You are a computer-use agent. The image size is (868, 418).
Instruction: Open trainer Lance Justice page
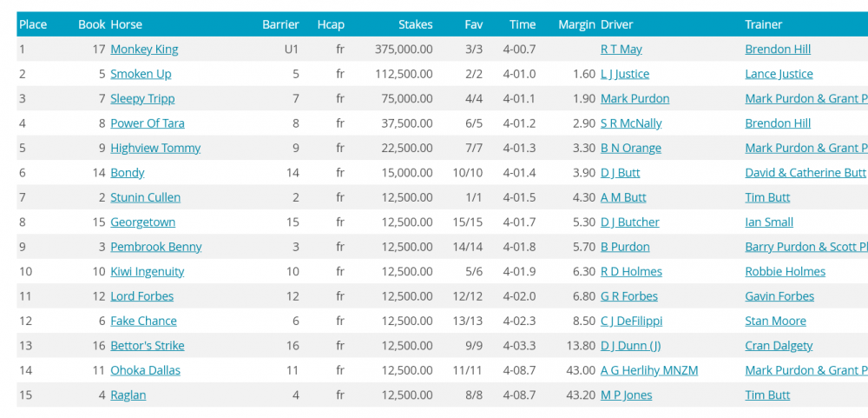point(779,74)
